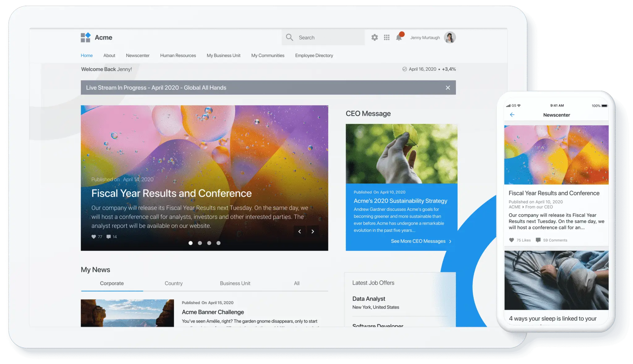Click the Jenny Murtaugh username

[x=425, y=38]
